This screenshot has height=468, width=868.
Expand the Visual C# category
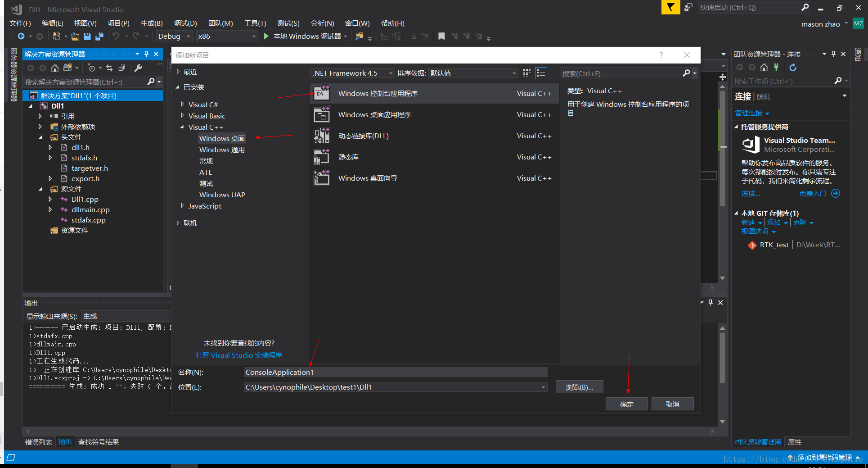pyautogui.click(x=182, y=104)
